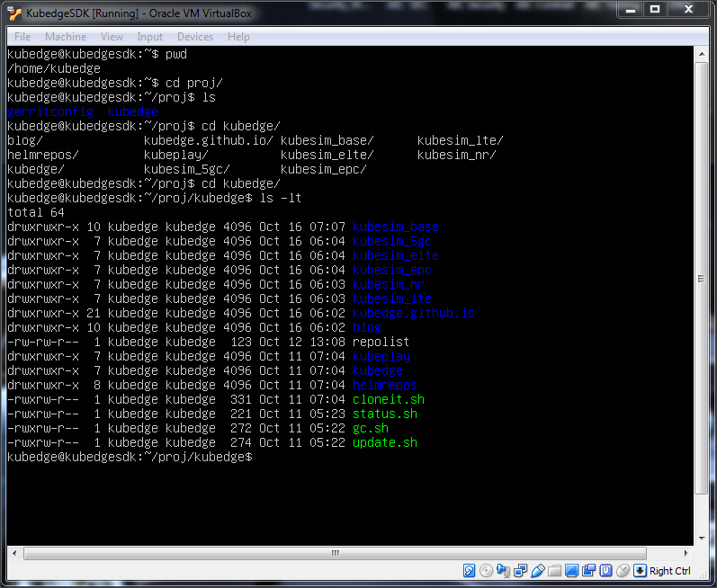Click the horizontal scrollbar thumb
This screenshot has height=588, width=717.
tap(336, 553)
